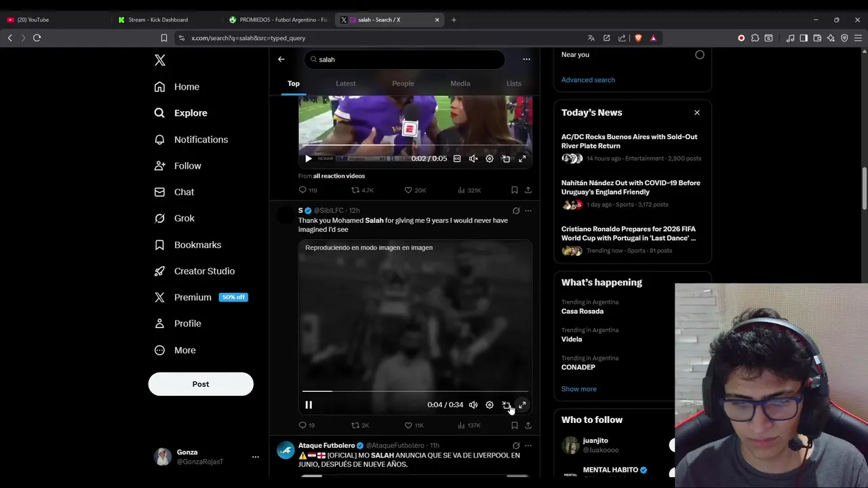Open Notifications in the sidebar

coord(191,140)
